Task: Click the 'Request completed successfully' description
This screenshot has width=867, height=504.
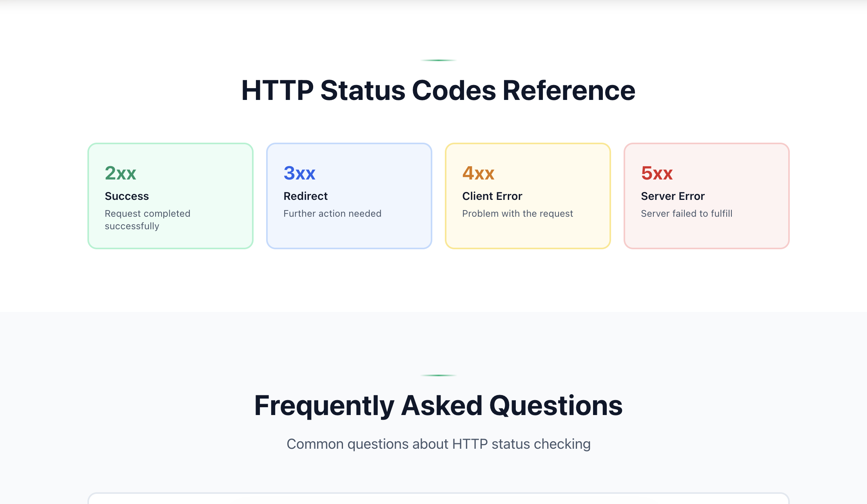Action: coord(148,219)
